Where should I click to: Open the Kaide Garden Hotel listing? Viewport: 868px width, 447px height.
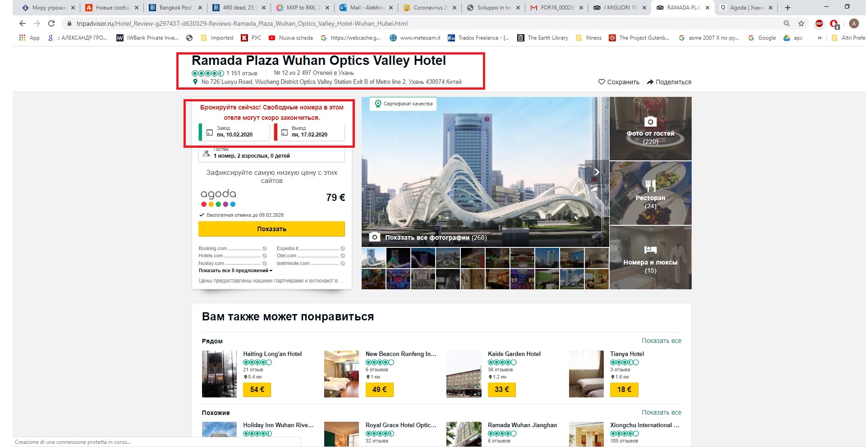[x=514, y=354]
